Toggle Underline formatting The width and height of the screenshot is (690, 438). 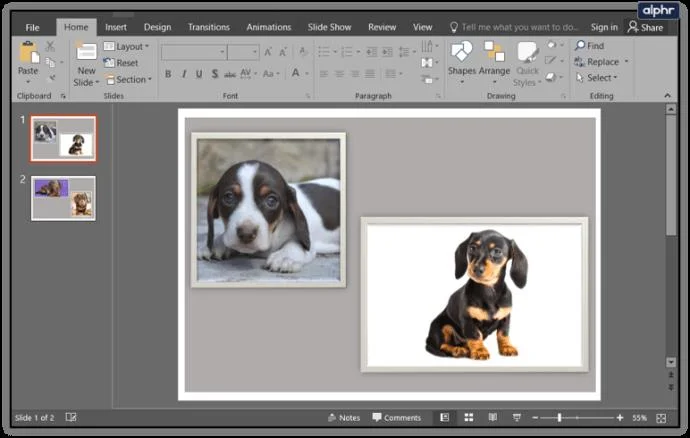pyautogui.click(x=199, y=74)
